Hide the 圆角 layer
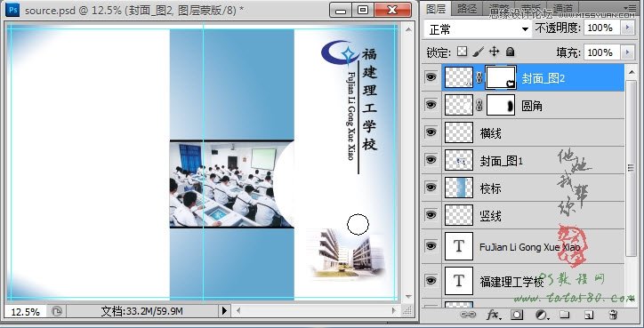This screenshot has height=328, width=644. click(431, 104)
